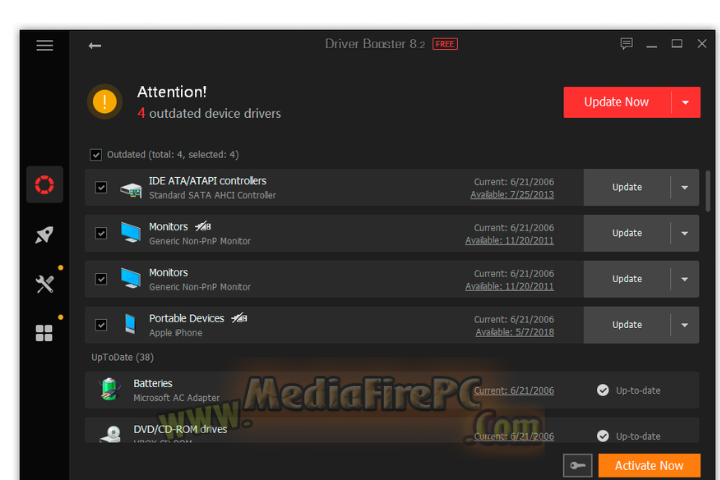
Task: Update the Standard SATA AHCI Controller driver
Action: pyautogui.click(x=627, y=187)
